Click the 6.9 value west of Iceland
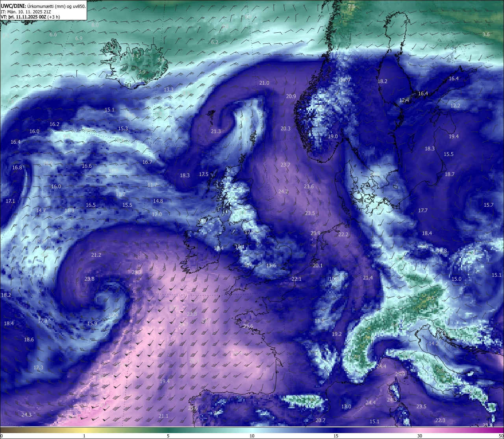Screen dimensions: 504x439 [79, 39]
